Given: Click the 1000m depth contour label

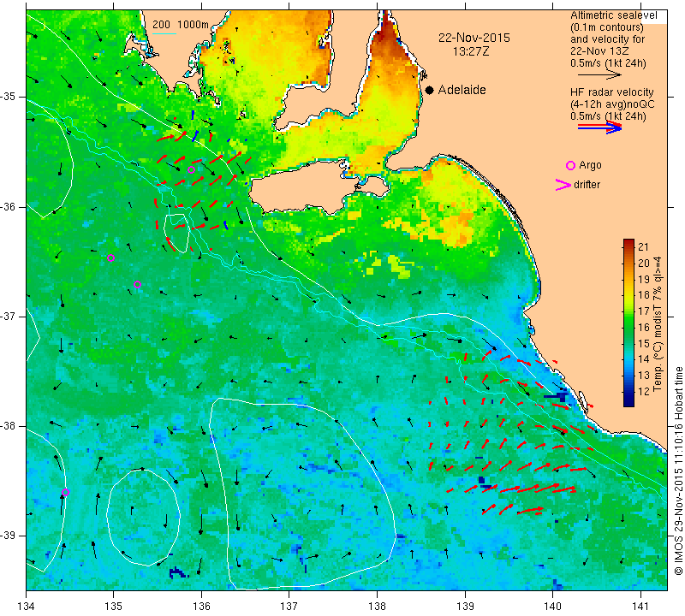Looking at the screenshot, I should [x=194, y=25].
